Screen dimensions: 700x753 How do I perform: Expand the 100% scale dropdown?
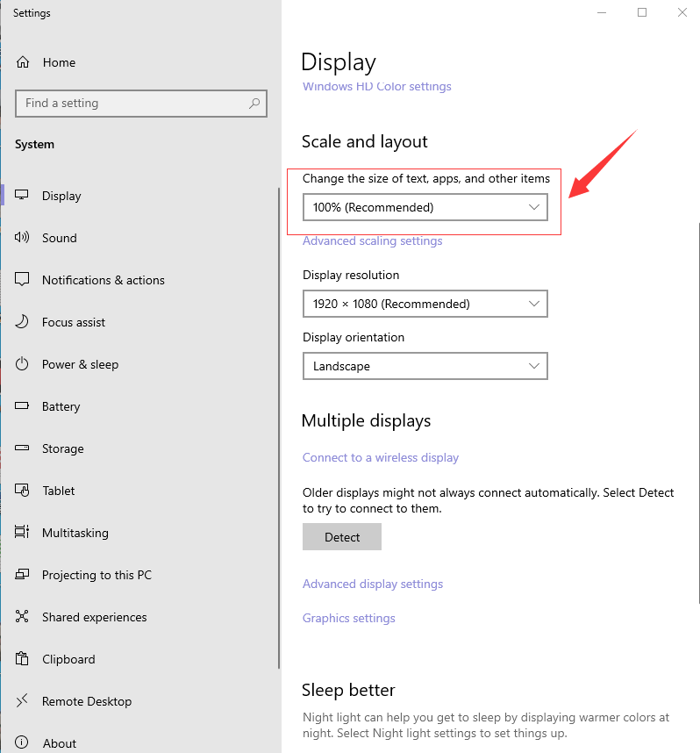[425, 208]
